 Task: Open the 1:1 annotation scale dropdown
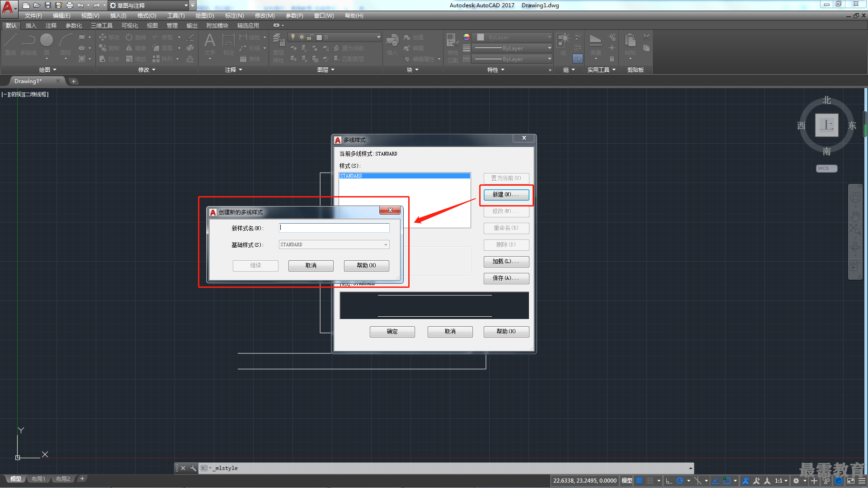[x=781, y=481]
